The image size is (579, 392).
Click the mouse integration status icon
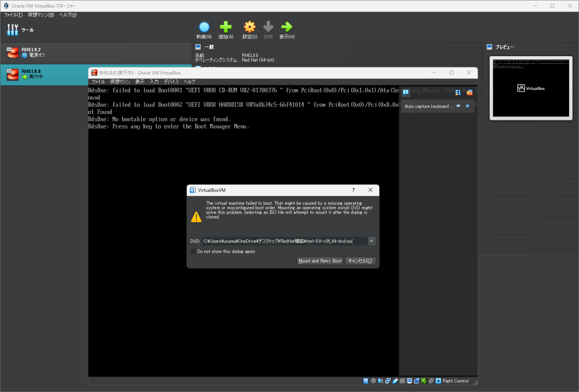pyautogui.click(x=431, y=381)
